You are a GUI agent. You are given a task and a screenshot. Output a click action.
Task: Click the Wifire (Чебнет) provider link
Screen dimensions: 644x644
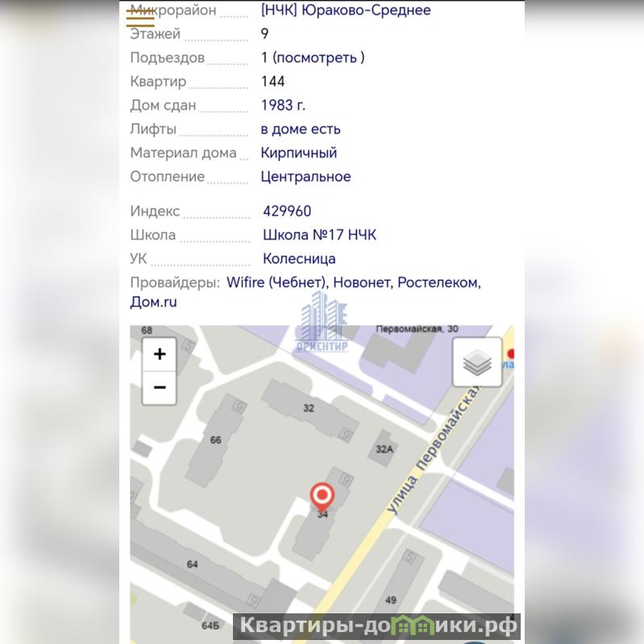point(277,283)
